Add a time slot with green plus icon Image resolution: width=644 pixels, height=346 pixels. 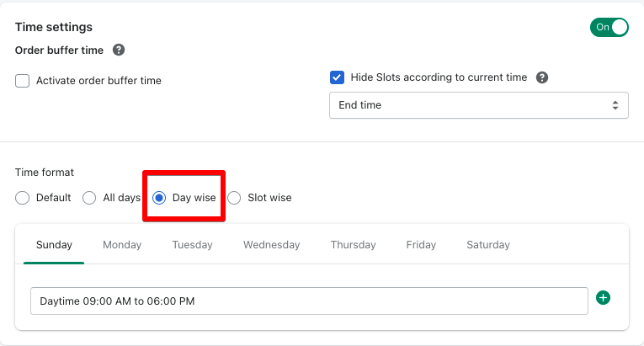603,297
